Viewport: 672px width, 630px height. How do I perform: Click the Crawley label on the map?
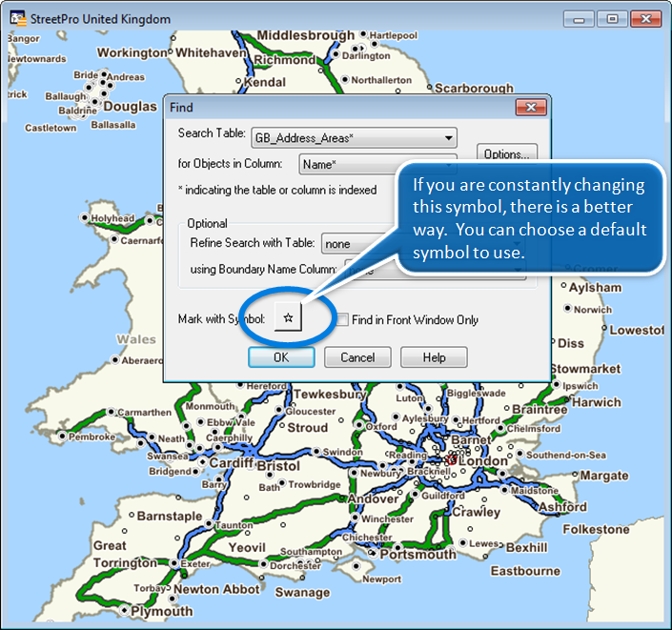tap(477, 512)
